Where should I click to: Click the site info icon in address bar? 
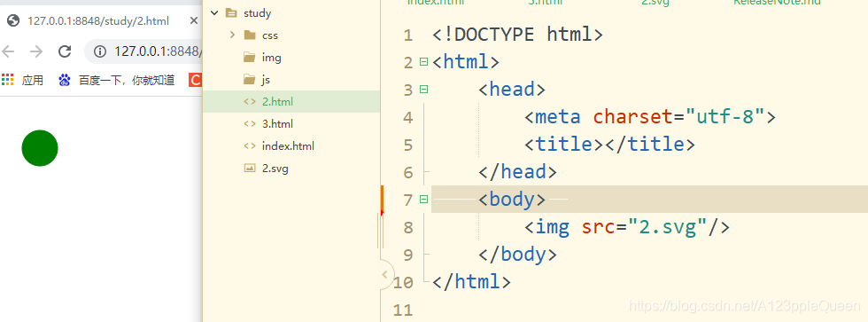click(99, 51)
